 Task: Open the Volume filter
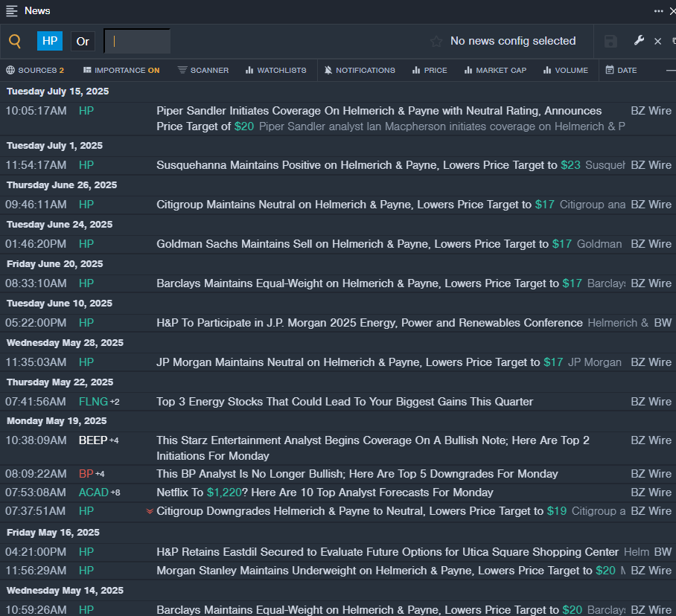566,70
